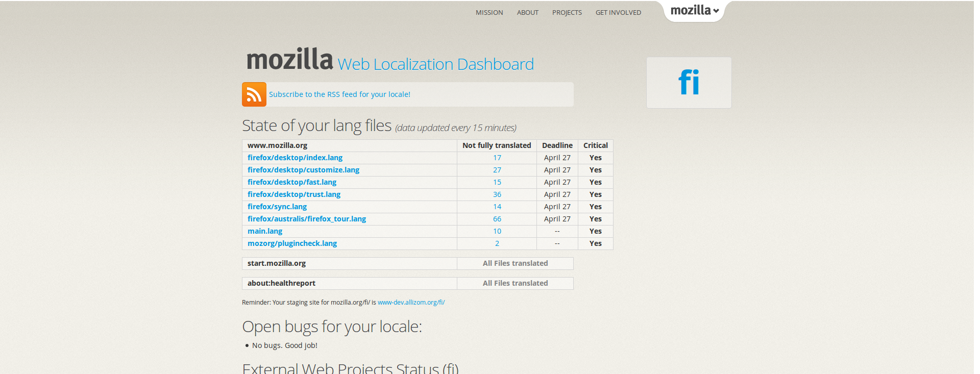The height and width of the screenshot is (374, 980).
Task: Open the www-dev.allizom.org/fi/ staging link
Action: click(411, 303)
